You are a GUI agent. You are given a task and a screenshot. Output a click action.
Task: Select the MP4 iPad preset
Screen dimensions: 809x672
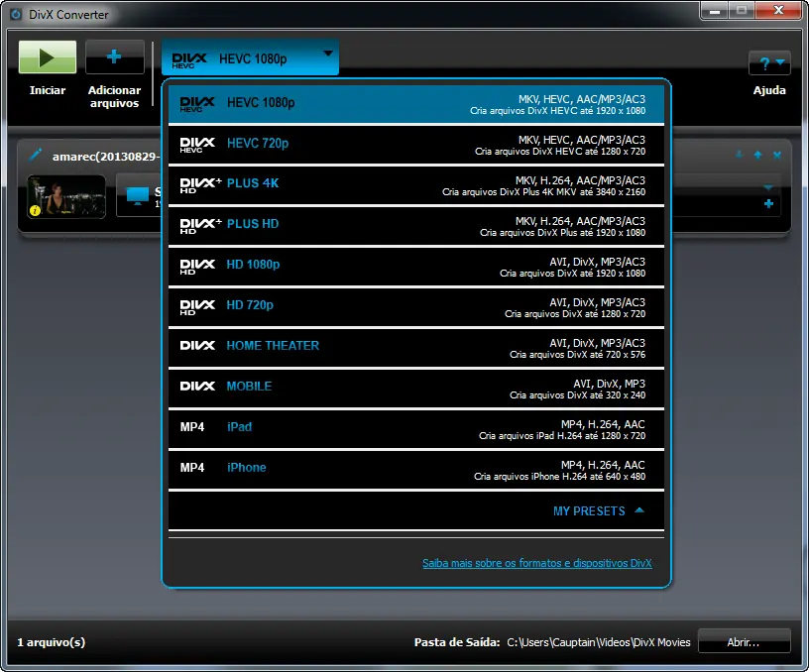(415, 430)
